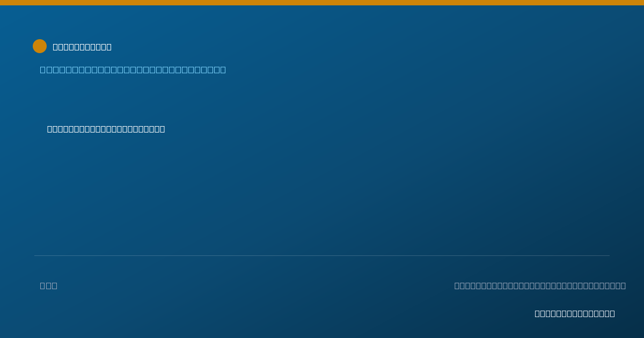Image resolution: width=644 pixels, height=338 pixels.
Task: Select the bright white footer caption
Action: point(575,313)
